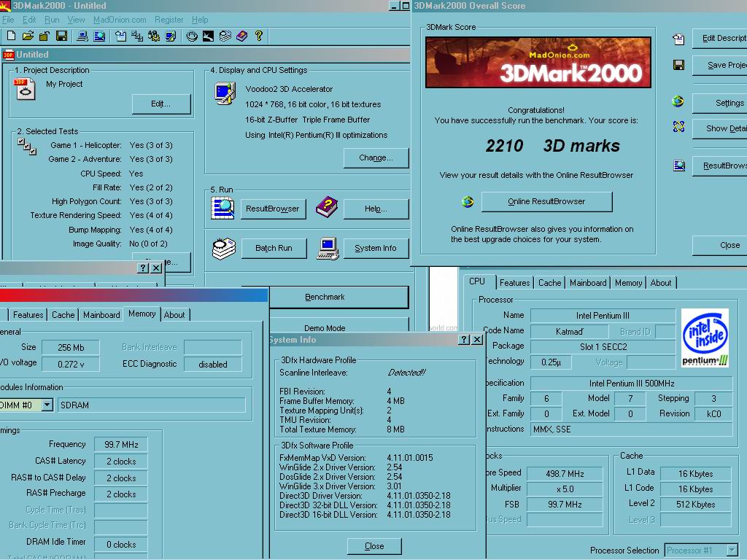Screen dimensions: 747x560
Task: Click the ResultBrowser magnifier toolbar icon
Action: coord(99,36)
